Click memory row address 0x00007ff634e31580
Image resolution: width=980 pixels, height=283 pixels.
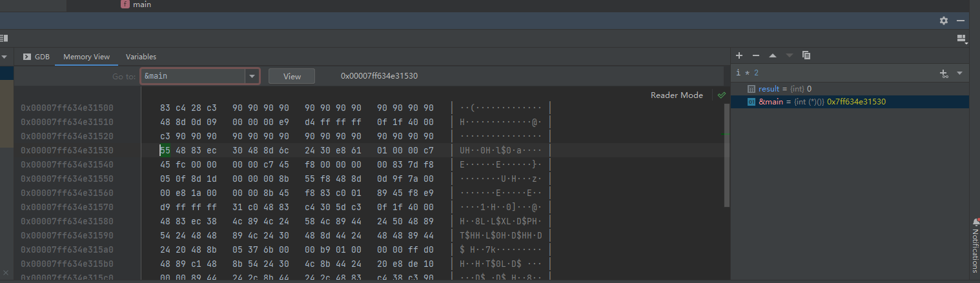[x=67, y=221]
